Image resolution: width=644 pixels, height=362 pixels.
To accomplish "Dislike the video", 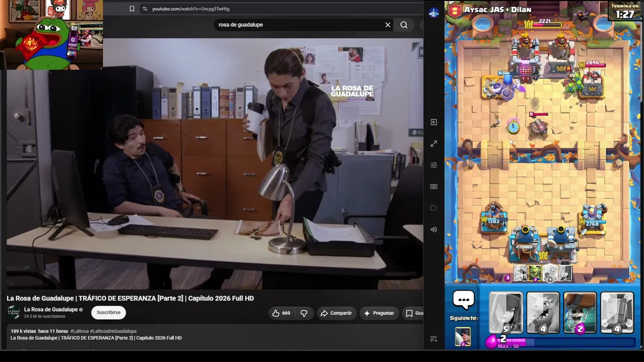I will point(304,313).
